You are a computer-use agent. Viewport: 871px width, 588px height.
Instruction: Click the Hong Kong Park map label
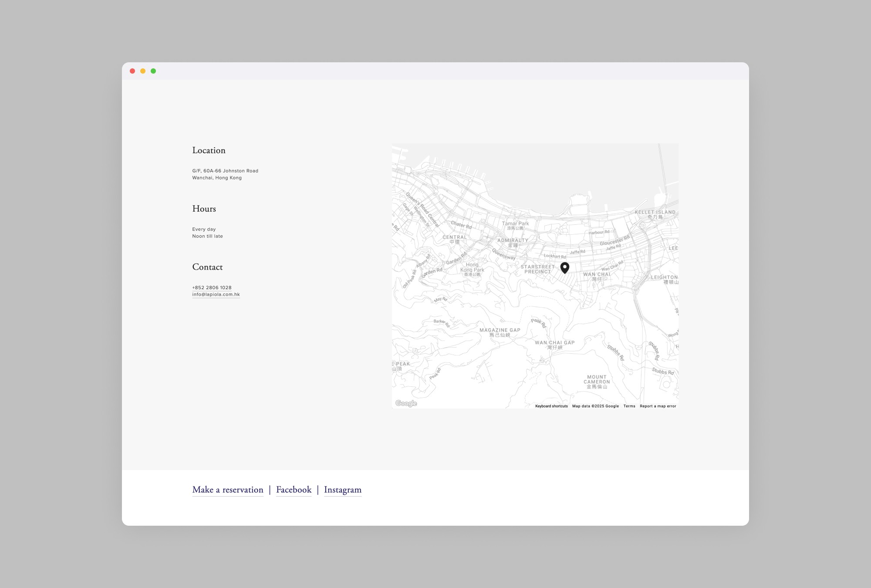(x=472, y=267)
